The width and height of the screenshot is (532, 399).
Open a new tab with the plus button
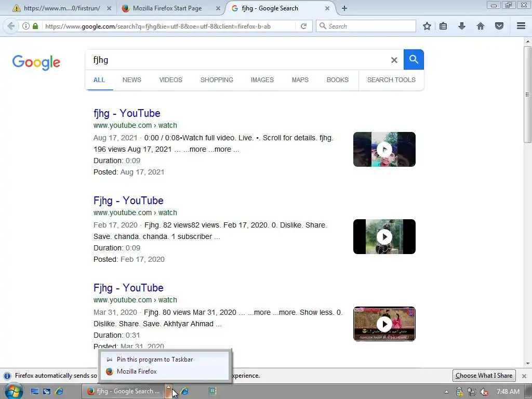(x=344, y=8)
